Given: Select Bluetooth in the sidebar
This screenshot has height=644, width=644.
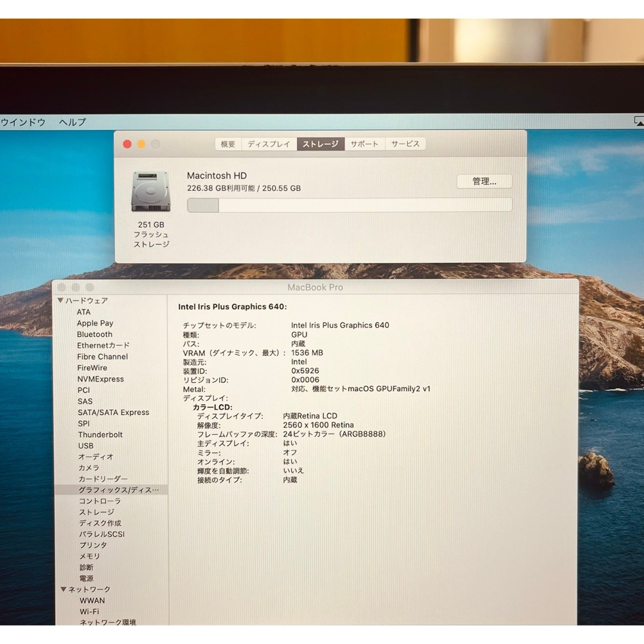Looking at the screenshot, I should tap(94, 335).
